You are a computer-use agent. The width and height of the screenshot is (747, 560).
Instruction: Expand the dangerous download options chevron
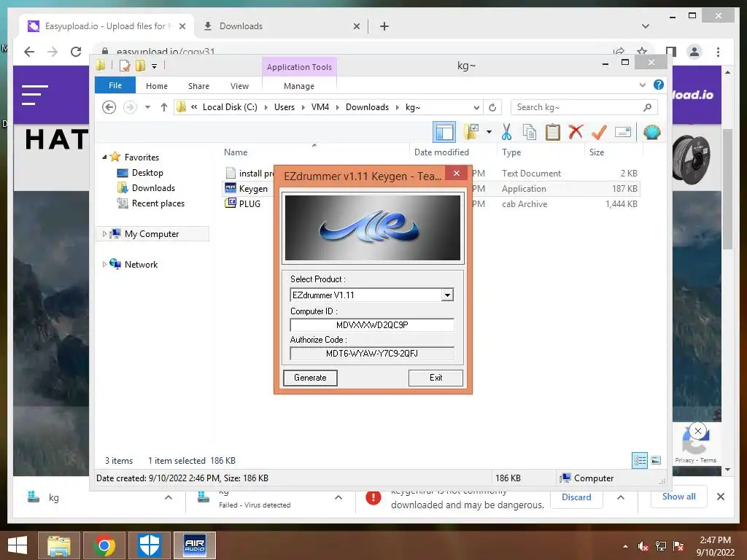pyautogui.click(x=621, y=497)
